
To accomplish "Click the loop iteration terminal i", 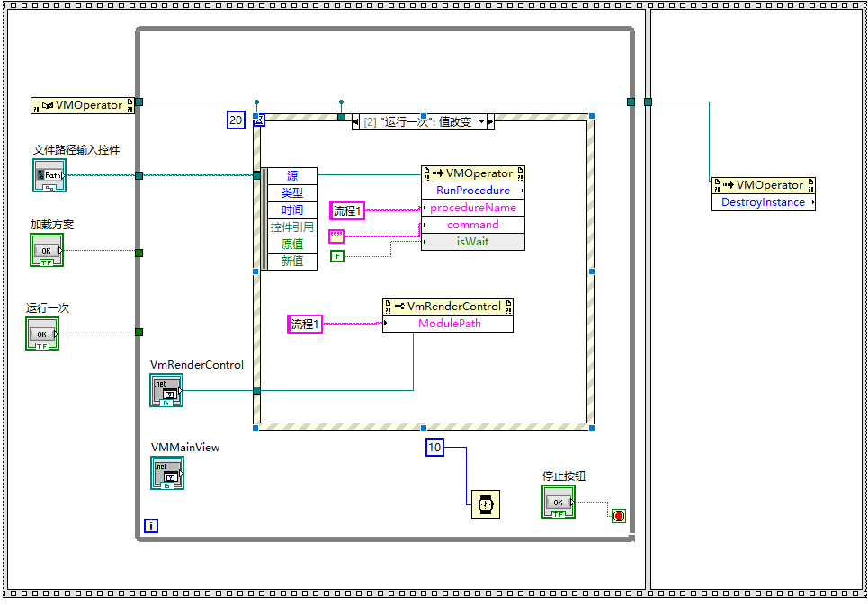I will [151, 525].
